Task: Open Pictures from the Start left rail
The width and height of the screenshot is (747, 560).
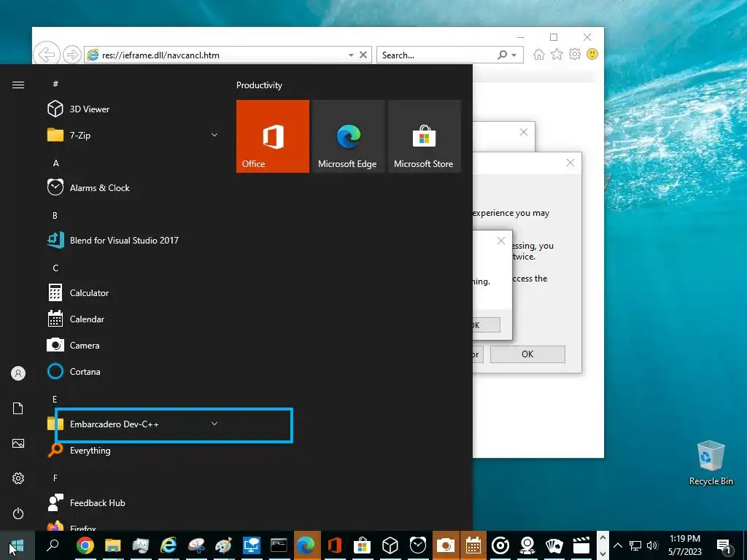Action: [18, 443]
